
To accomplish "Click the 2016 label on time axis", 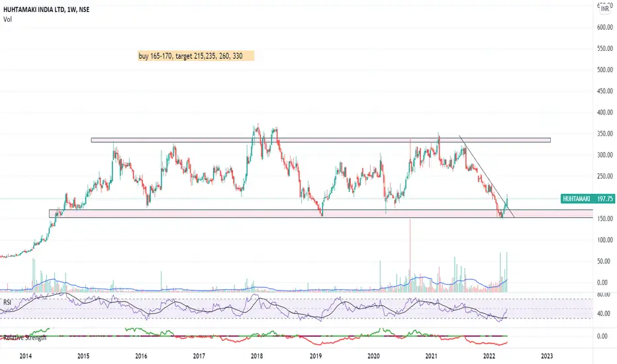I will point(141,356).
